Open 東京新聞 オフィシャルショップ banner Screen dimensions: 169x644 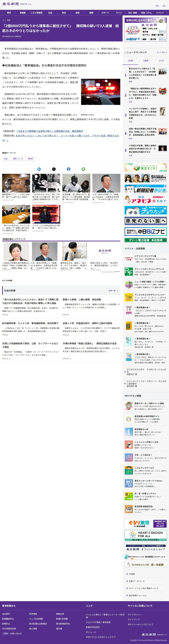click(146, 548)
